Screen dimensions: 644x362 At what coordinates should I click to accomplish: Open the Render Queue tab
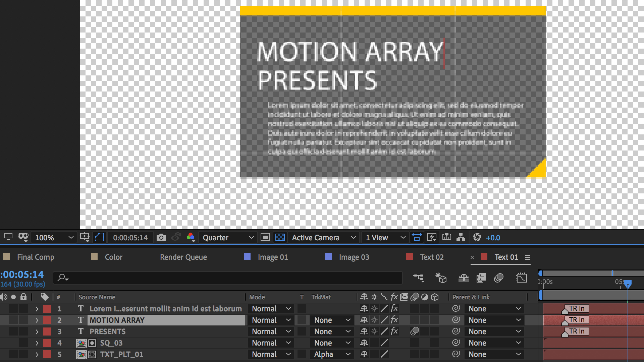[x=183, y=257]
